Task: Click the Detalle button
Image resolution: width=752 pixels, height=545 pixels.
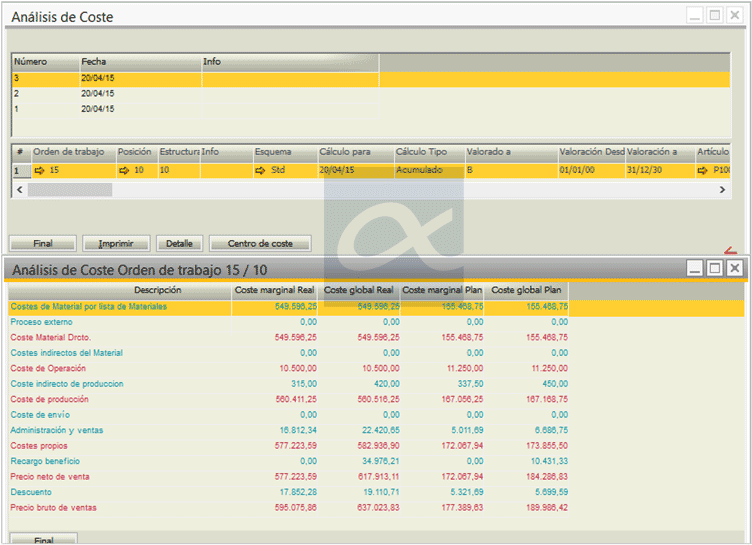Action: point(179,243)
